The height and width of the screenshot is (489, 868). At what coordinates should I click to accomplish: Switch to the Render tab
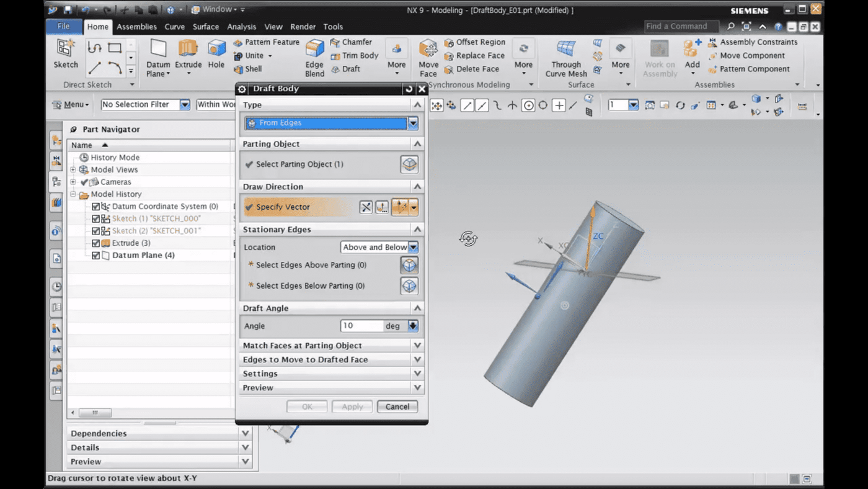tap(303, 27)
